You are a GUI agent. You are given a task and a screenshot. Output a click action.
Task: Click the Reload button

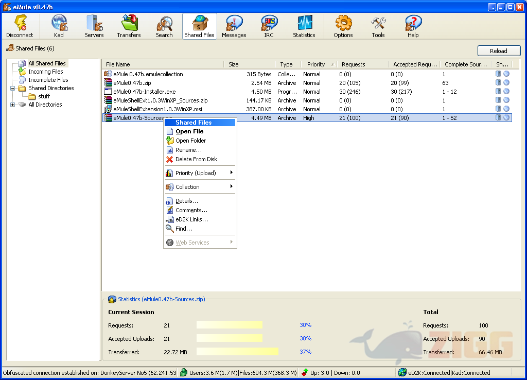498,51
